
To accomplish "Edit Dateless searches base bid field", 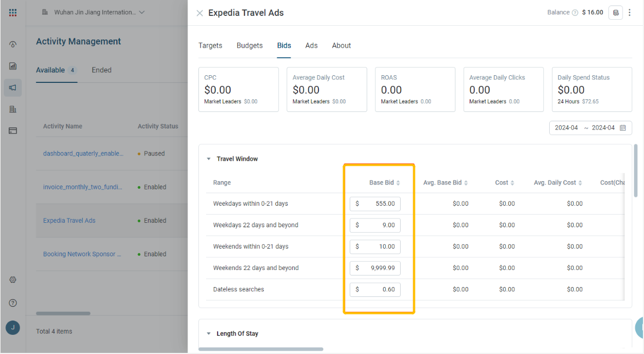I will (x=375, y=289).
